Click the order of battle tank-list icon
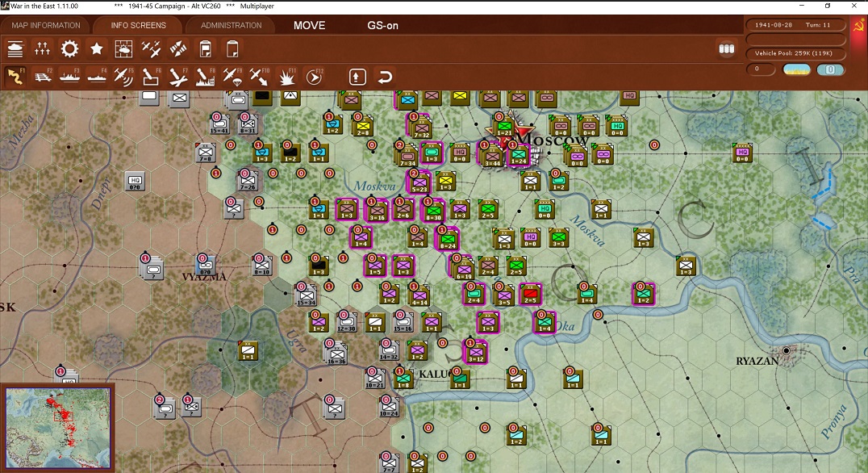868x473 pixels. (15, 49)
